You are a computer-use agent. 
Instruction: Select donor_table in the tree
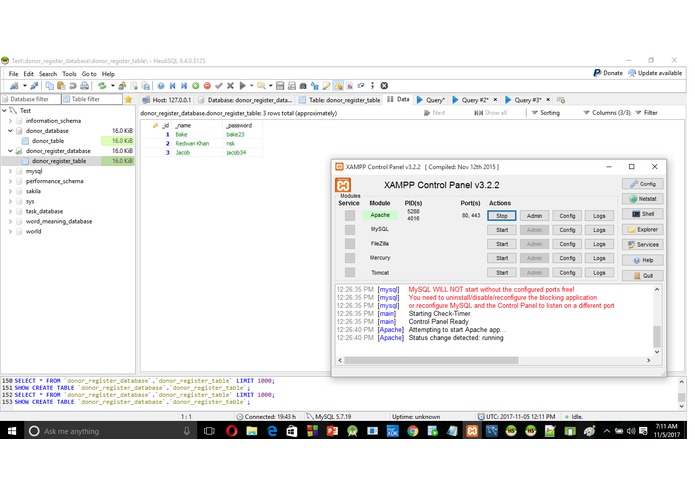(48, 141)
